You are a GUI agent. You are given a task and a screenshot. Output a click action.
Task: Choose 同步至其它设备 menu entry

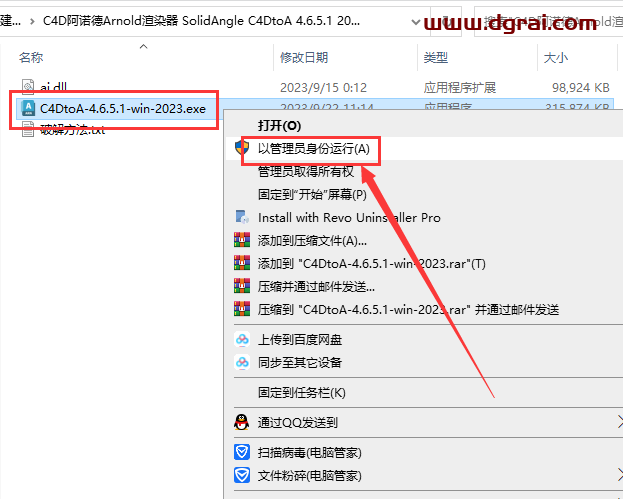coord(300,363)
